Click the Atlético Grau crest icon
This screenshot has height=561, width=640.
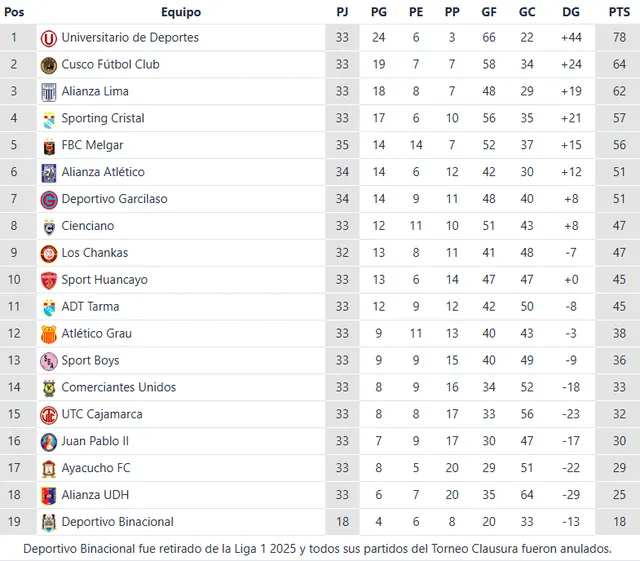click(48, 334)
